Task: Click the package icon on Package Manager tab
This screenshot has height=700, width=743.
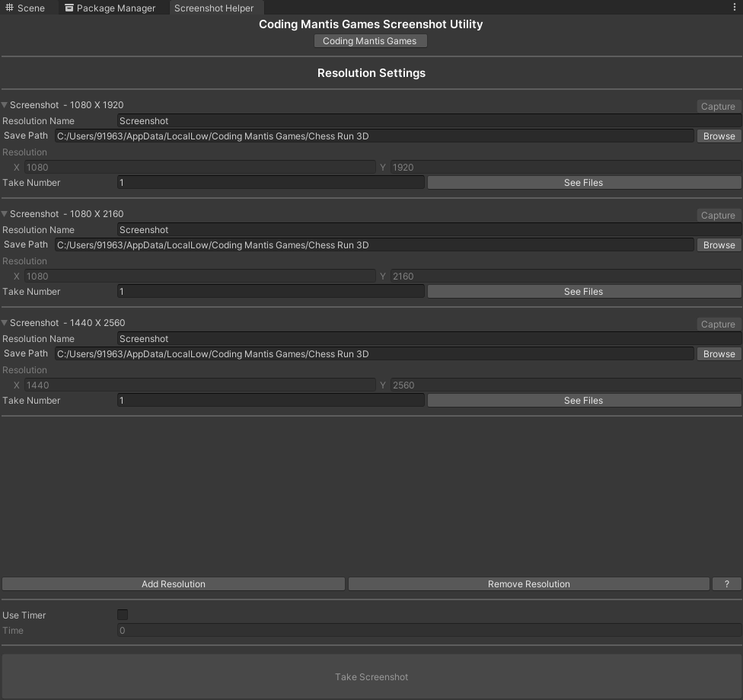Action: tap(70, 8)
